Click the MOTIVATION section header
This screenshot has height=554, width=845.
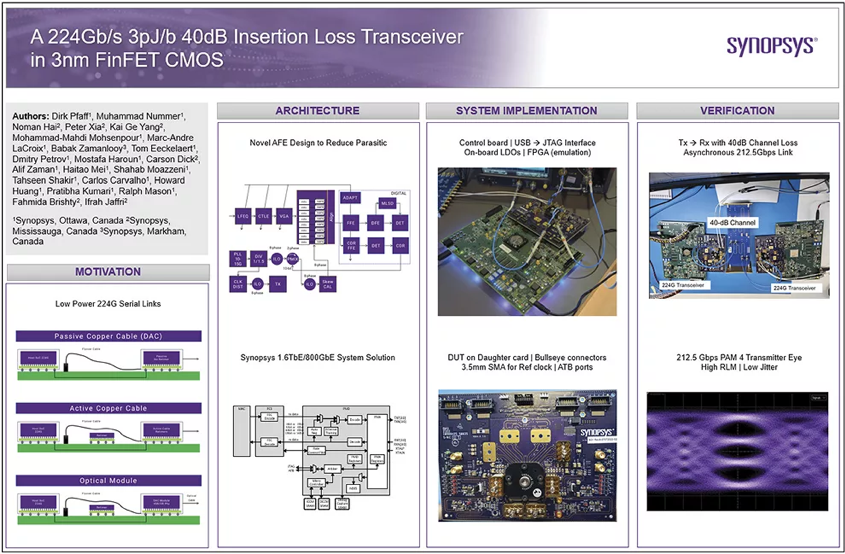pyautogui.click(x=107, y=272)
